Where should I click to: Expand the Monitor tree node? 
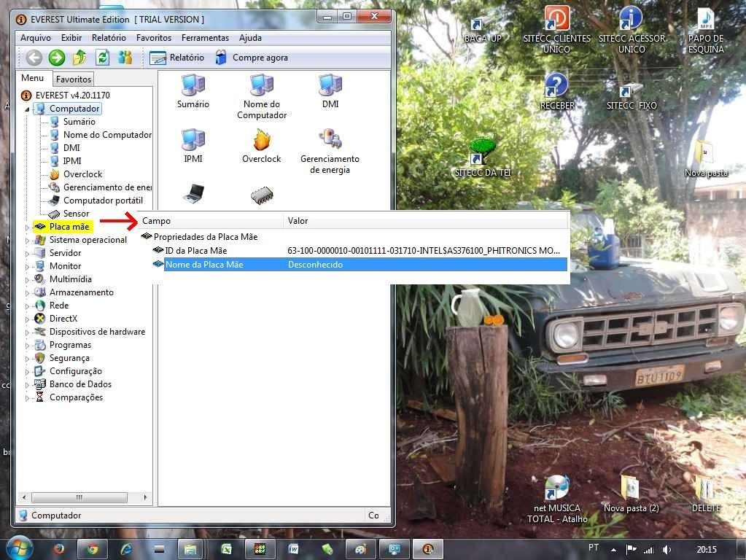click(28, 266)
